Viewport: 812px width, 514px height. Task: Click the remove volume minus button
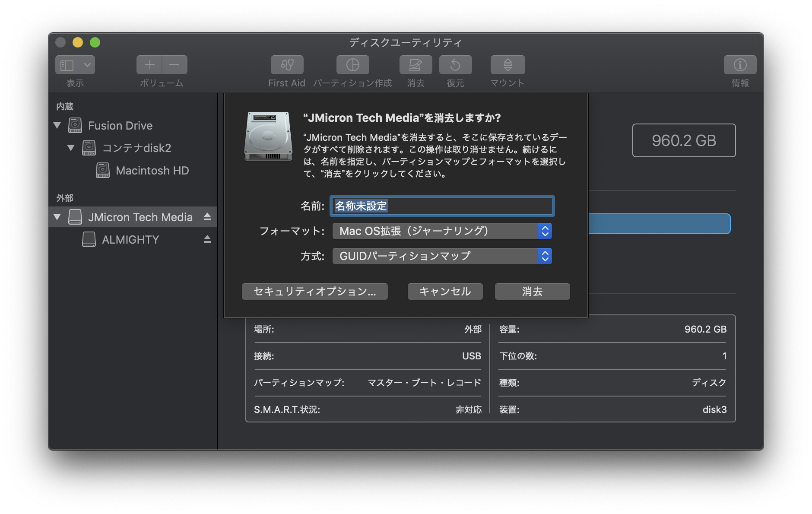(x=174, y=65)
